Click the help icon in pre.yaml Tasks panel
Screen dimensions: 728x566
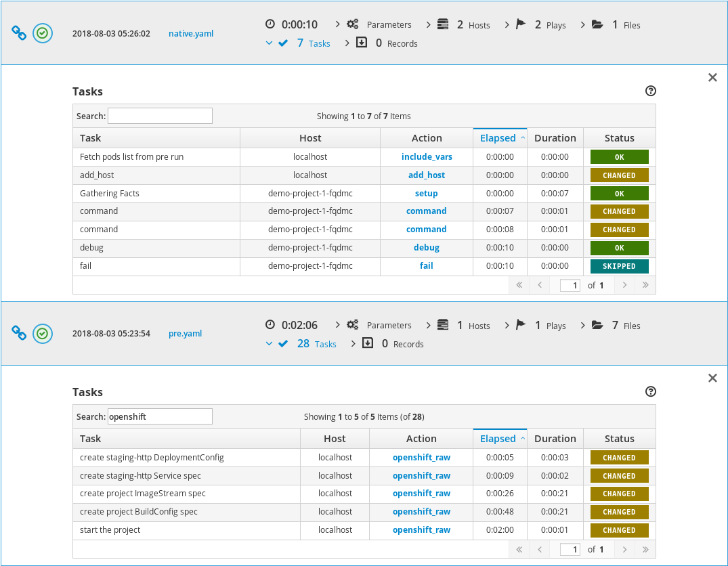(651, 392)
